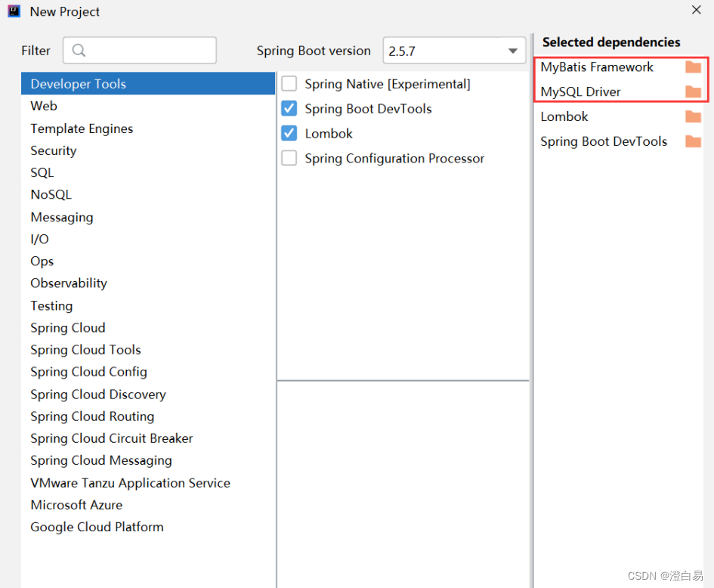Enable Spring Native [Experimental] checkbox

coord(289,84)
